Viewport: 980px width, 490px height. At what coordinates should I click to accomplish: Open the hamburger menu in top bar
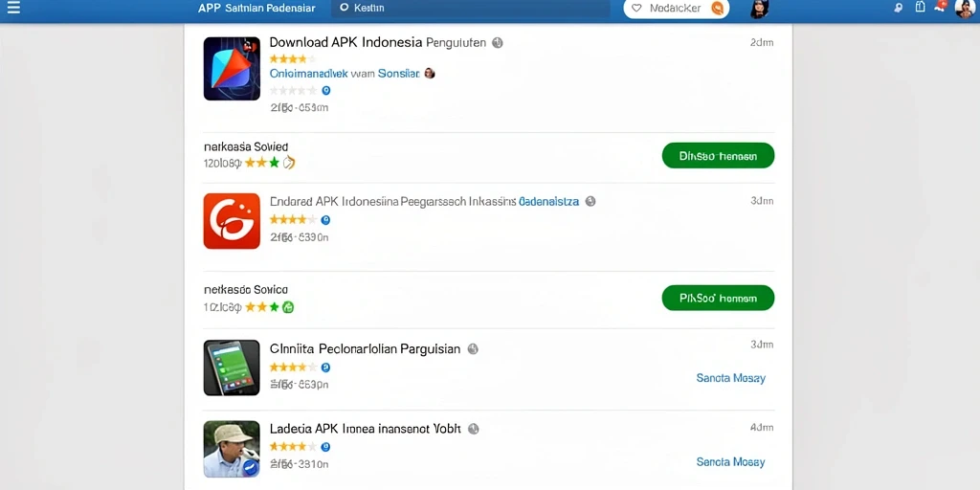12,8
